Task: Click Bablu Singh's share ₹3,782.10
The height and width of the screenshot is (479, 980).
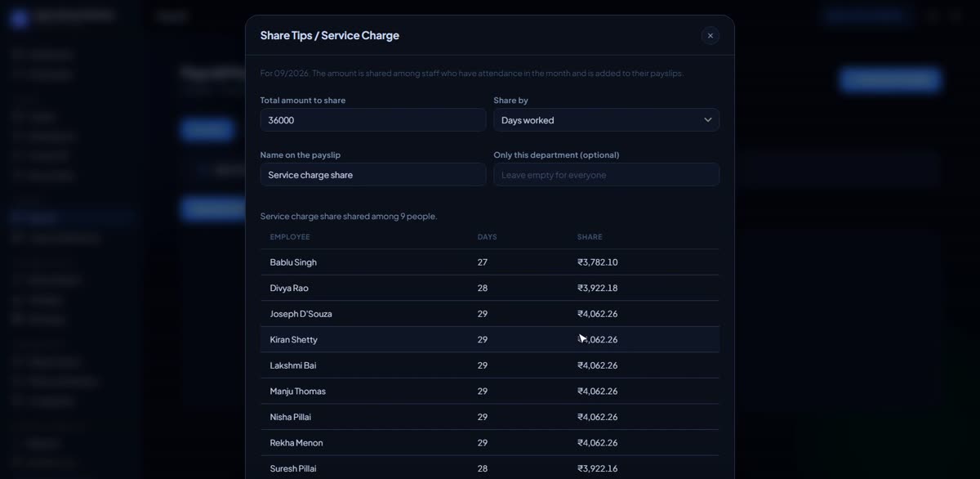Action: coord(598,262)
